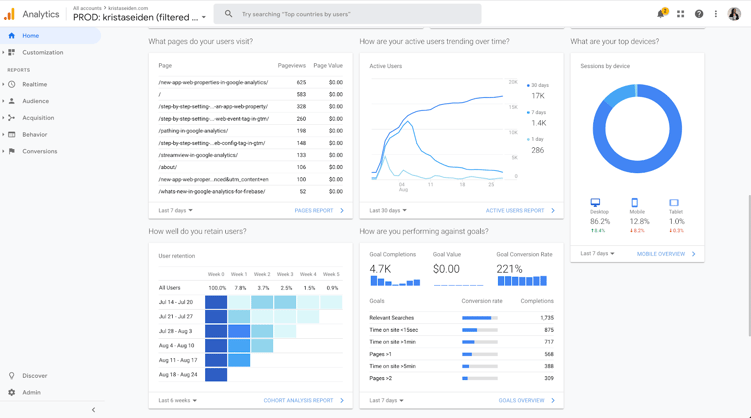Click the user profile avatar
The width and height of the screenshot is (751, 418).
(x=734, y=14)
